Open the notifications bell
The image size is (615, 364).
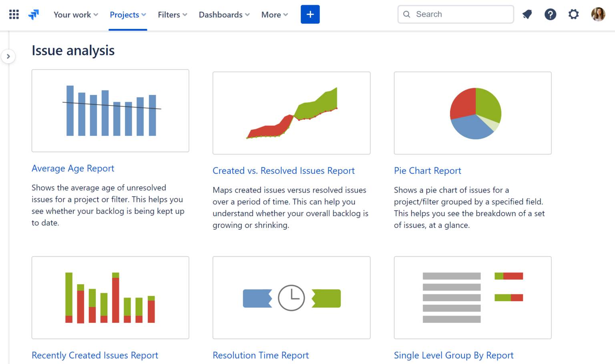tap(527, 14)
